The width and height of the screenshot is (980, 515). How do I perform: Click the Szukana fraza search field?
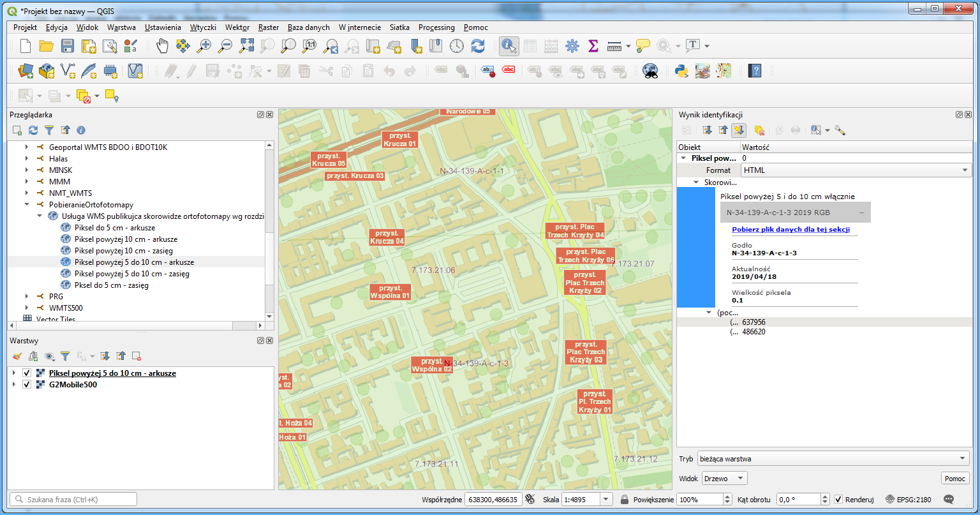tap(73, 499)
